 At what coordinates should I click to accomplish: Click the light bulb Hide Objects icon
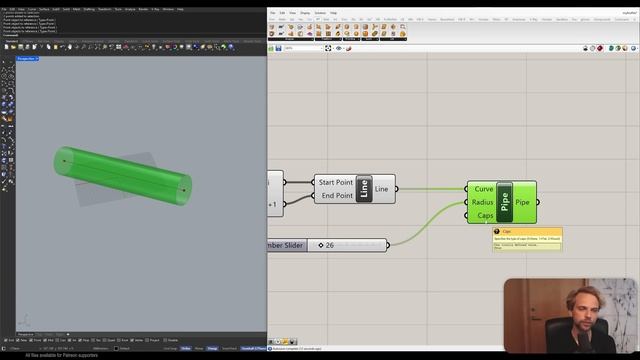click(153, 47)
